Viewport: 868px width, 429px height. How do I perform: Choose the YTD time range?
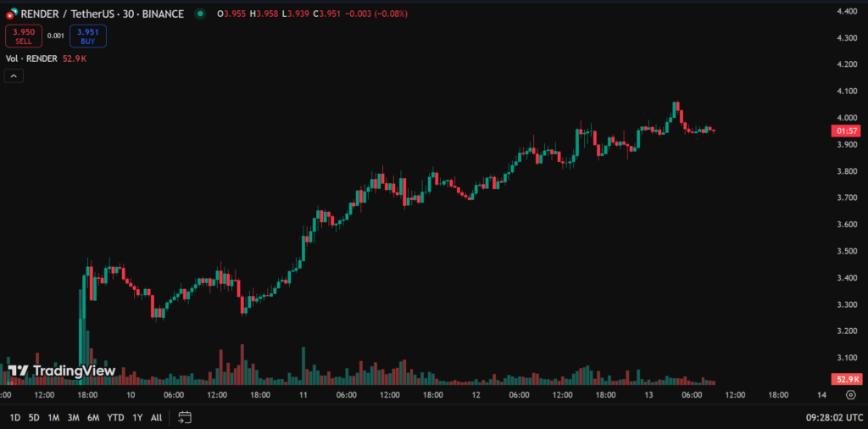[x=115, y=417]
